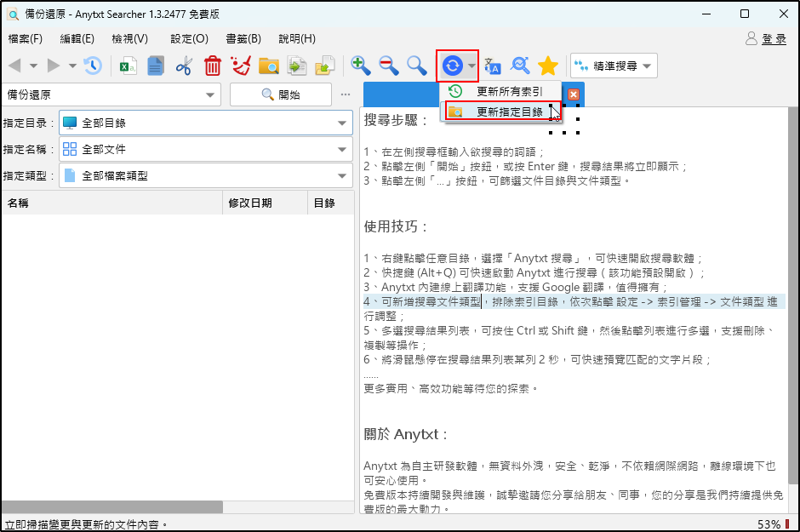Screen dimensions: 800x532
Task: Click the 修改日期 column header
Action: tap(249, 203)
